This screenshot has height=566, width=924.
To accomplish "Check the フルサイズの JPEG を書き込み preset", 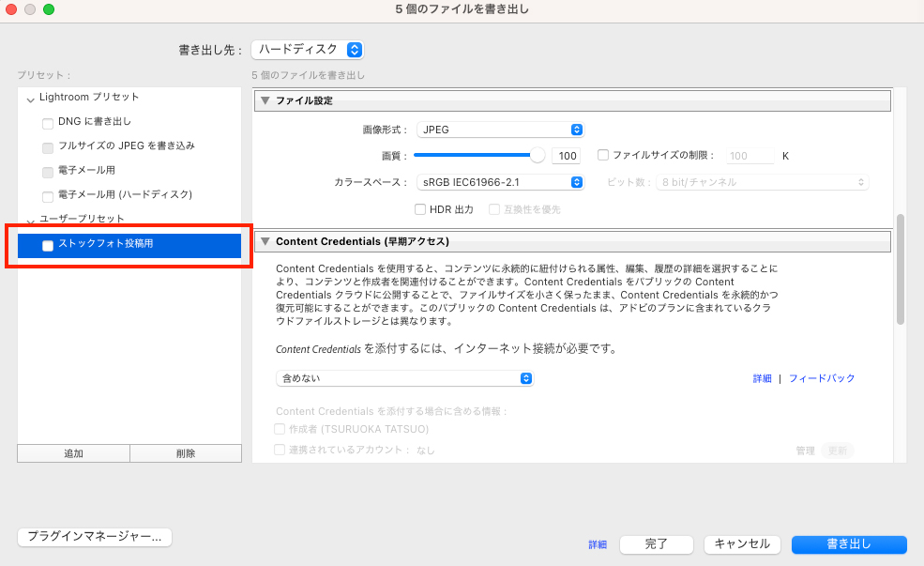I will pos(47,146).
